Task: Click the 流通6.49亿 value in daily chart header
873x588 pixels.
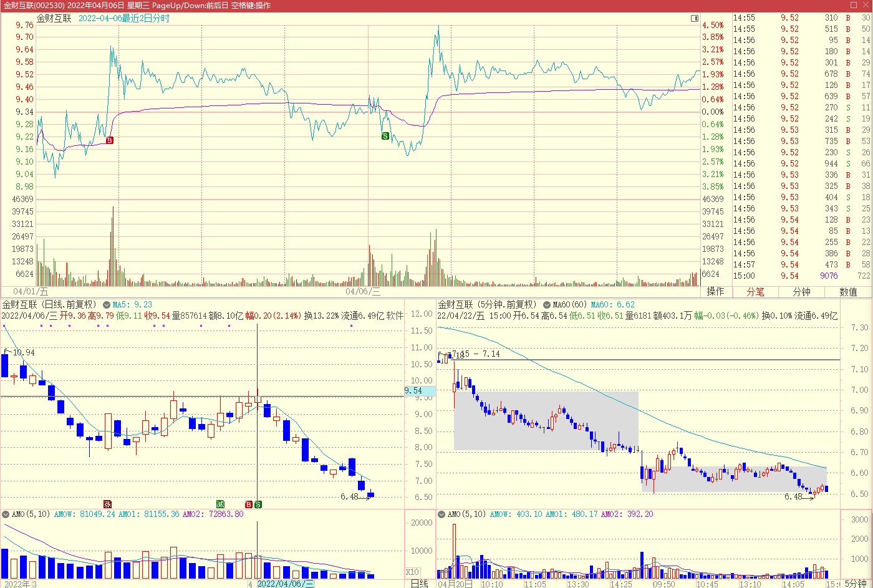Action: pyautogui.click(x=362, y=316)
